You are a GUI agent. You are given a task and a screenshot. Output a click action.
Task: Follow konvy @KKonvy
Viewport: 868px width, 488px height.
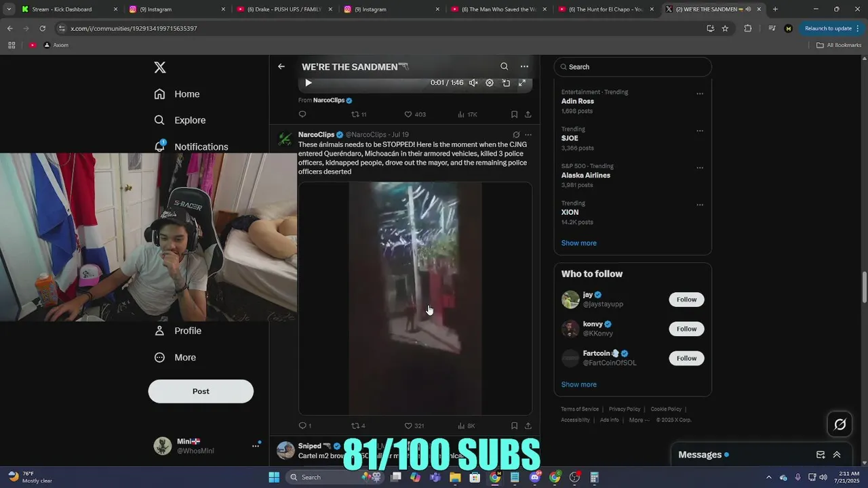pyautogui.click(x=686, y=329)
